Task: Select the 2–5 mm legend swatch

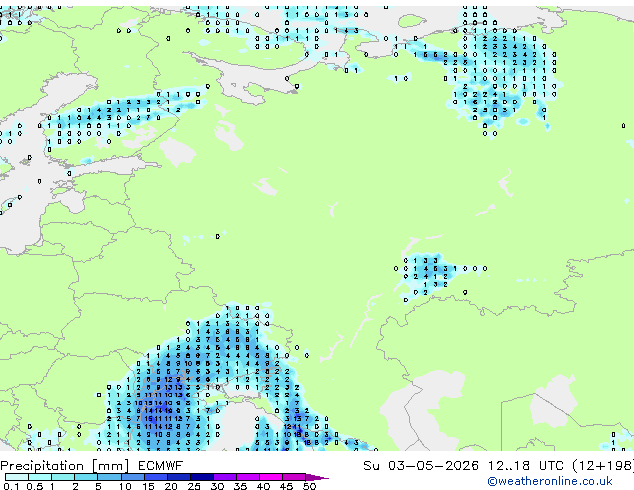Action: coord(86,477)
